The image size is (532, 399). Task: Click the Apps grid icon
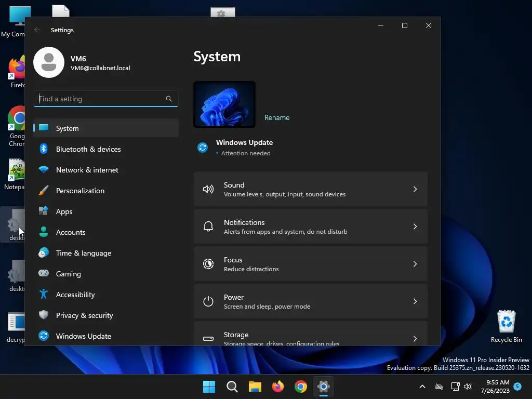44,211
